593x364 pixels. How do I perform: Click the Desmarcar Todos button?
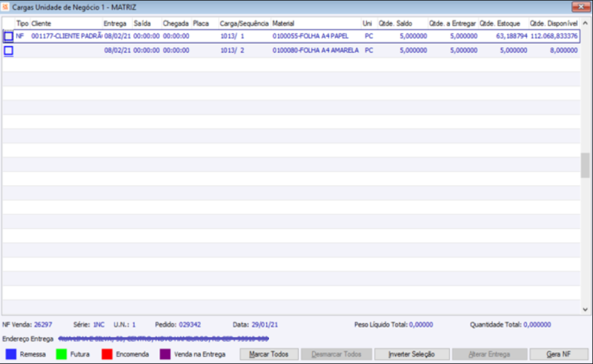point(337,354)
